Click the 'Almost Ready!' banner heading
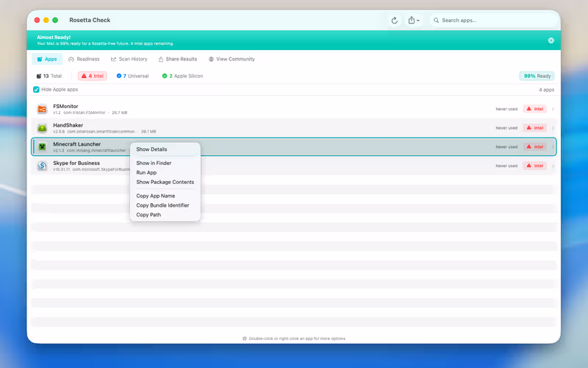Viewport: 588px width, 368px height. pos(54,38)
